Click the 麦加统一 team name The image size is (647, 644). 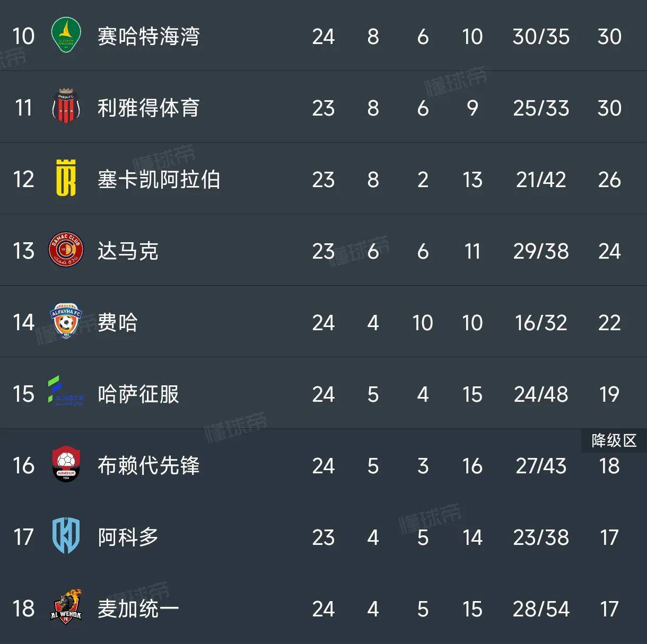138,609
